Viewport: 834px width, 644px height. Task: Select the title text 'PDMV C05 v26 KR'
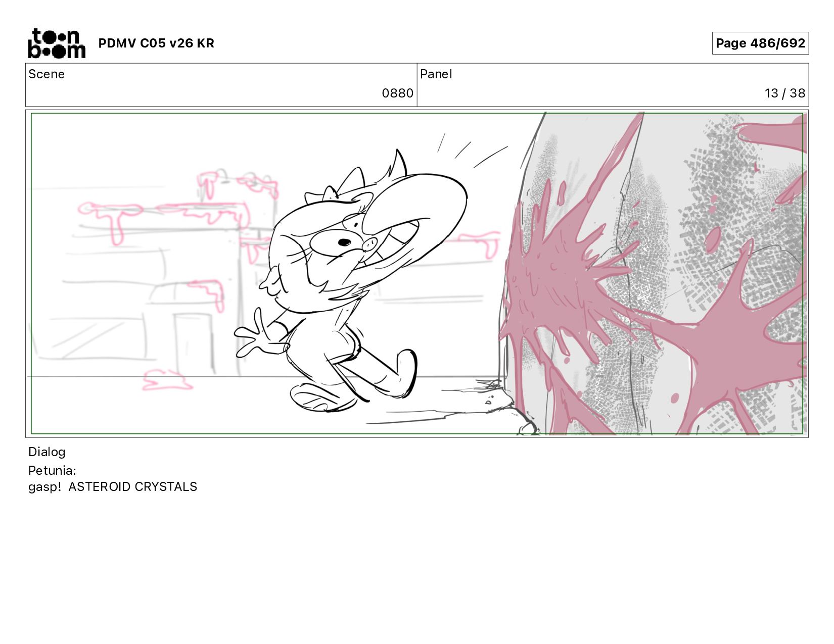click(156, 43)
